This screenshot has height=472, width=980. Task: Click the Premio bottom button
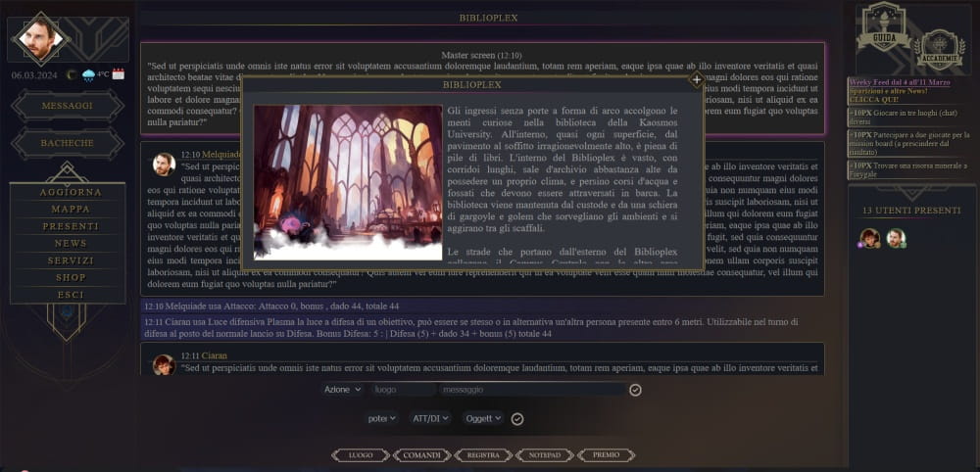pyautogui.click(x=606, y=455)
